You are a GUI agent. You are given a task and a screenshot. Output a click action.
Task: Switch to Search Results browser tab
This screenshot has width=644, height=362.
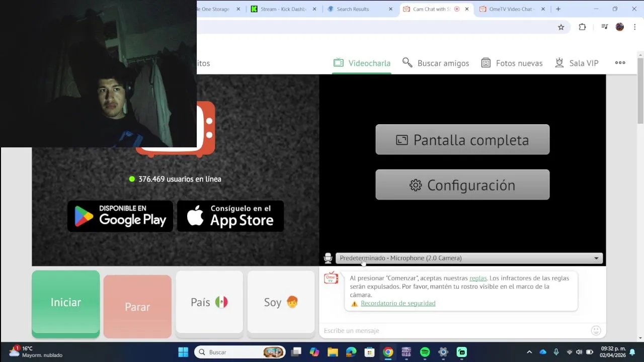click(x=353, y=9)
